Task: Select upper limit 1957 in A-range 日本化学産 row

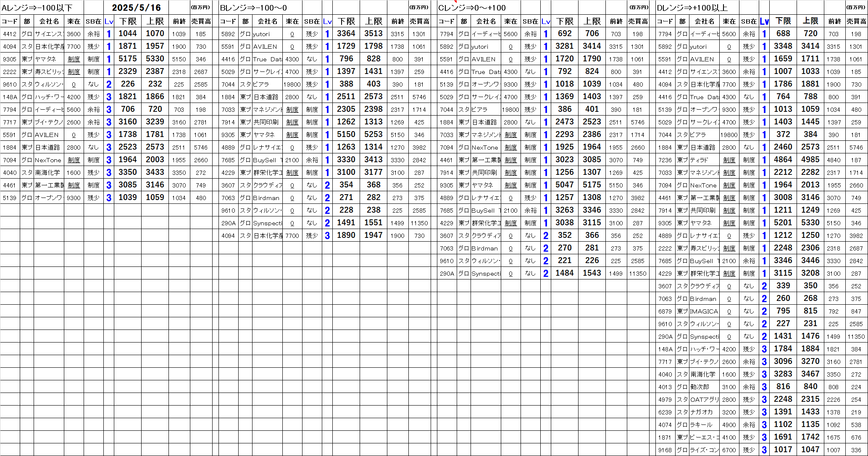Action: coord(155,46)
